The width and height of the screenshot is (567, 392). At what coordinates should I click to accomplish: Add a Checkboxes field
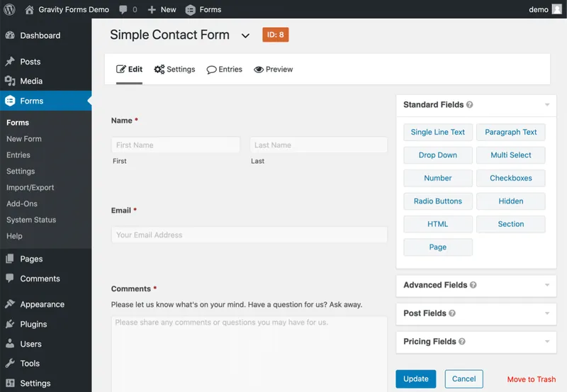click(511, 178)
